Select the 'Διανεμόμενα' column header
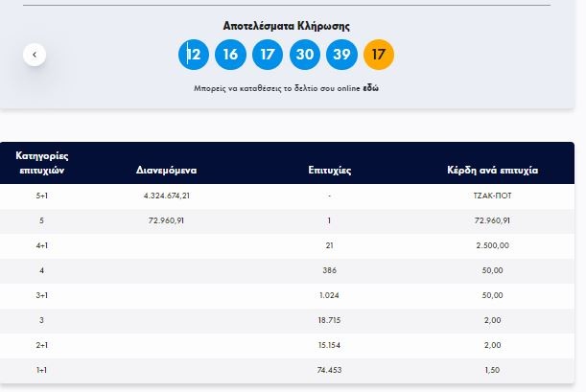Screen dimensions: 586x392 (167, 170)
